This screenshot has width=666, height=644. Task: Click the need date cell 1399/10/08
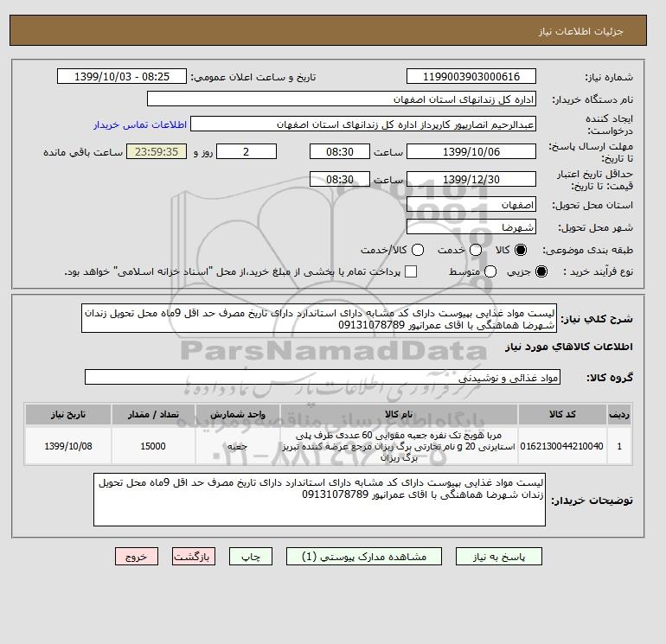pyautogui.click(x=68, y=446)
